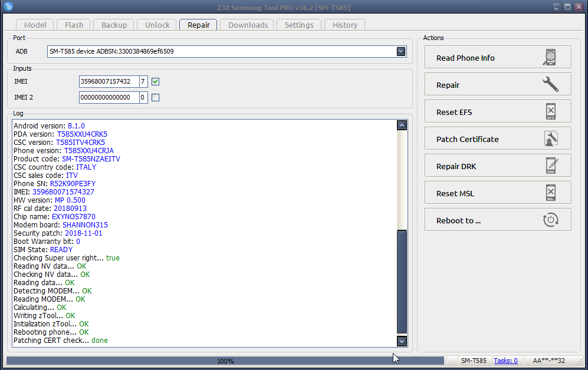
Task: Switch to the Settings tab
Action: pyautogui.click(x=299, y=25)
